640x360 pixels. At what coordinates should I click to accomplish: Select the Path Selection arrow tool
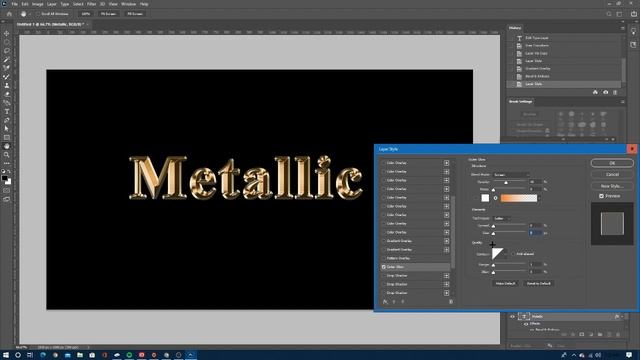[7, 129]
